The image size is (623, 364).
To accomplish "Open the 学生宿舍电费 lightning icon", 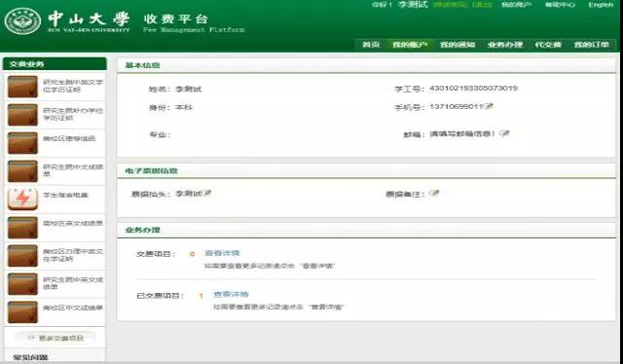I will (x=22, y=199).
